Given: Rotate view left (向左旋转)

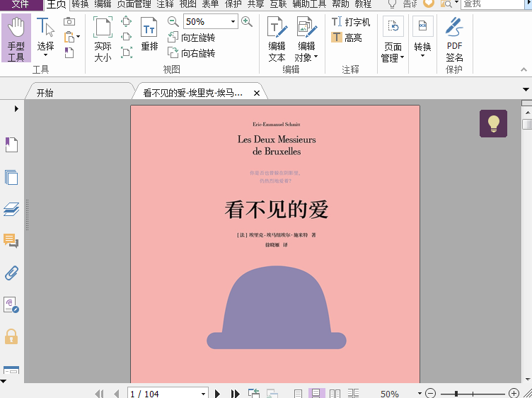Looking at the screenshot, I should tap(191, 38).
